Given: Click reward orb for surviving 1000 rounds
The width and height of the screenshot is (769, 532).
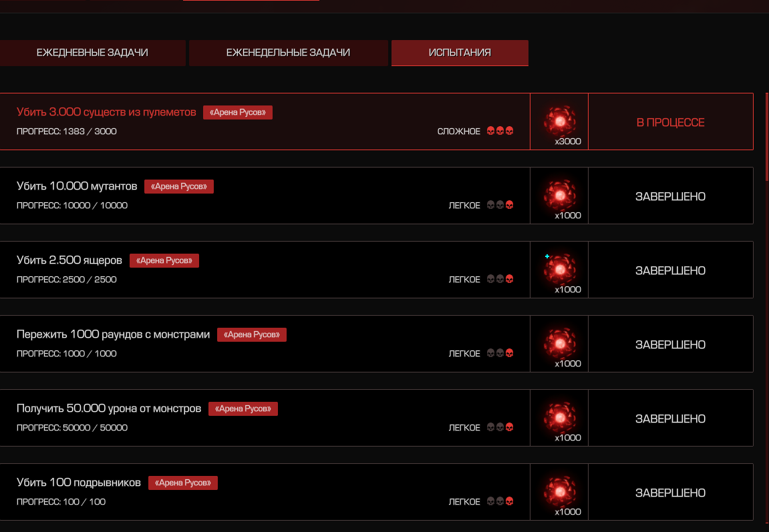Looking at the screenshot, I should (x=559, y=342).
